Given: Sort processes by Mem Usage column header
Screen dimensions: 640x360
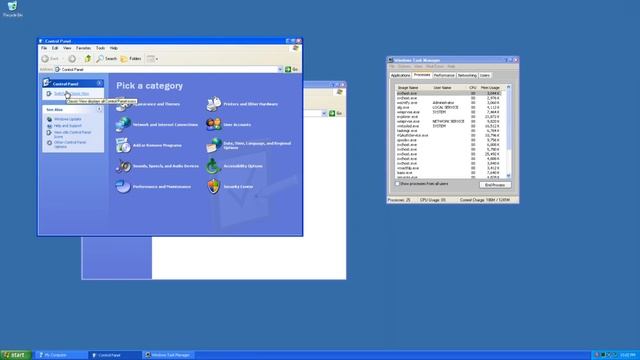Looking at the screenshot, I should tap(491, 88).
